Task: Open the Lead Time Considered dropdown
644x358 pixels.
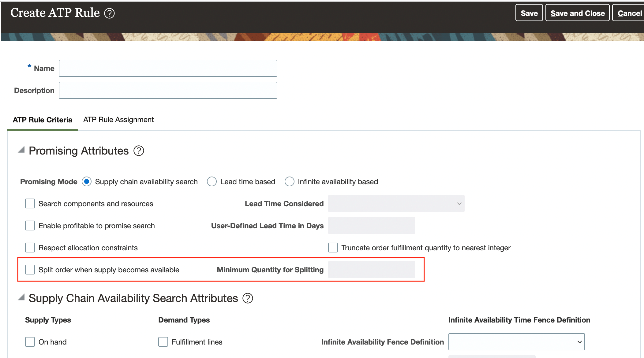Action: pyautogui.click(x=396, y=204)
